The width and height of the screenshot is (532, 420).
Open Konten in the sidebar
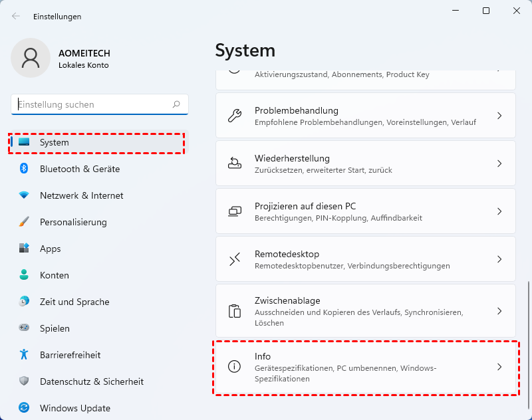(x=53, y=275)
